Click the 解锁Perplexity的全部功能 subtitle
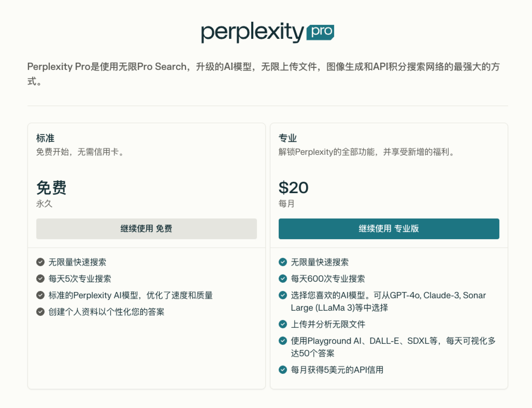Image resolution: width=532 pixels, height=408 pixels. pyautogui.click(x=367, y=152)
